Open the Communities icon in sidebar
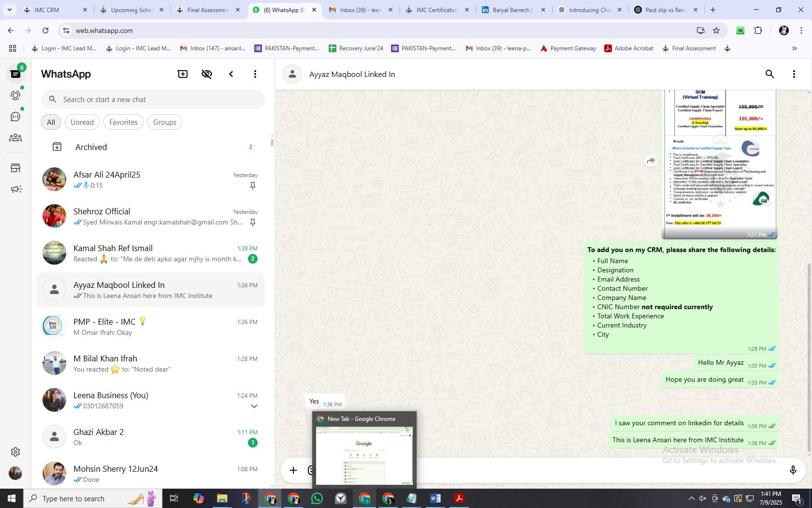 click(15, 138)
